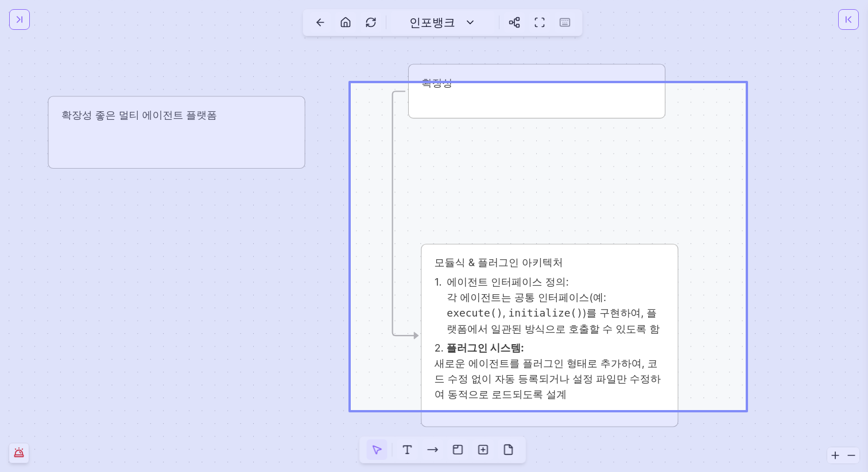
Task: Select the add-node plus-square tool
Action: click(x=483, y=450)
